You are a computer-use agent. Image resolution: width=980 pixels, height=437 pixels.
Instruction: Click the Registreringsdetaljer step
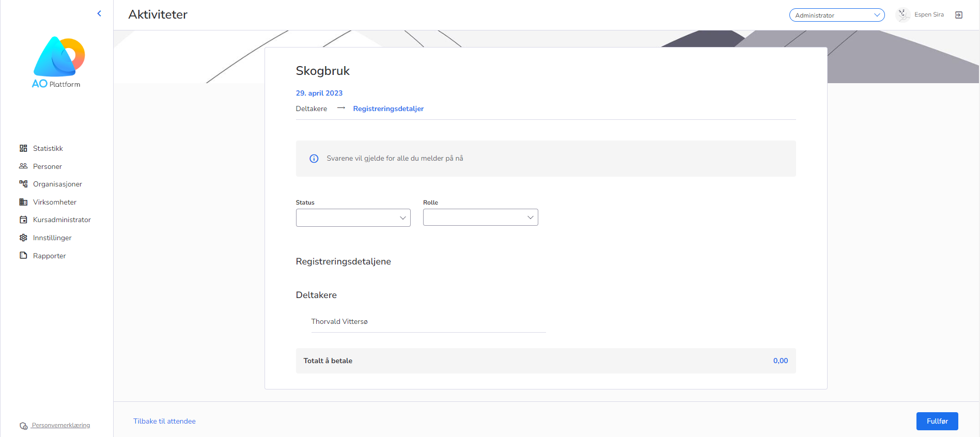[388, 108]
